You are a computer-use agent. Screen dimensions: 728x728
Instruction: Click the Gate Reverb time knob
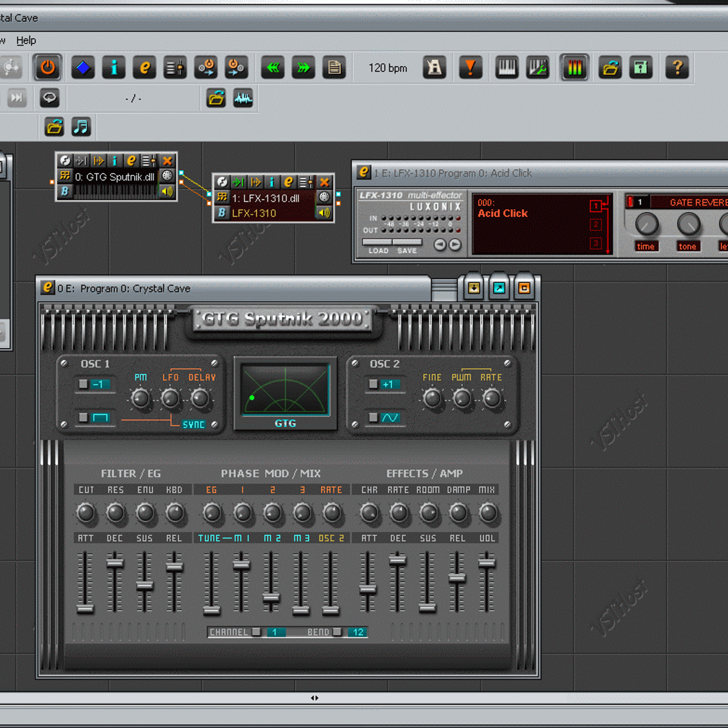[647, 224]
